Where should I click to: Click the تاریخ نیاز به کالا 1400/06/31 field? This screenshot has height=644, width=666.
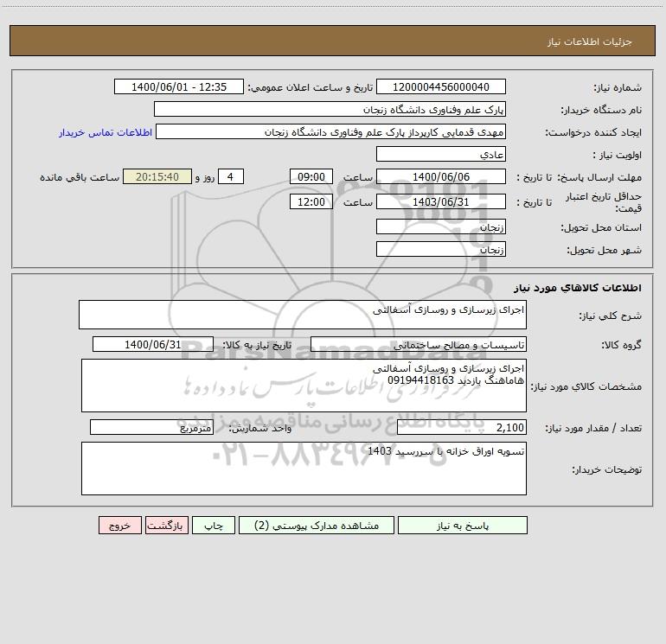pyautogui.click(x=153, y=344)
